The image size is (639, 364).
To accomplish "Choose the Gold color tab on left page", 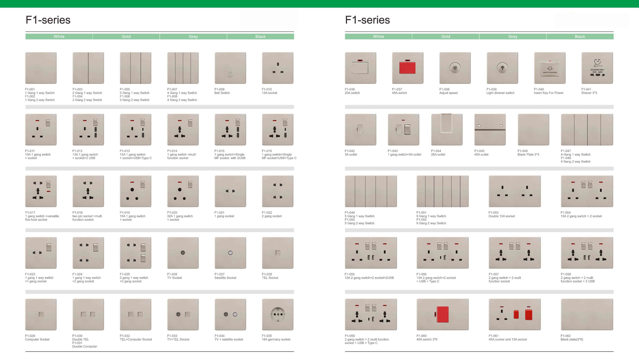I will (x=126, y=37).
